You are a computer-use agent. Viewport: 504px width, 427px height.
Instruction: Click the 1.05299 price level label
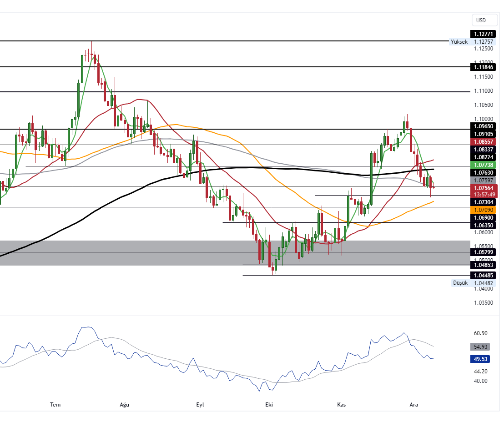tap(484, 252)
